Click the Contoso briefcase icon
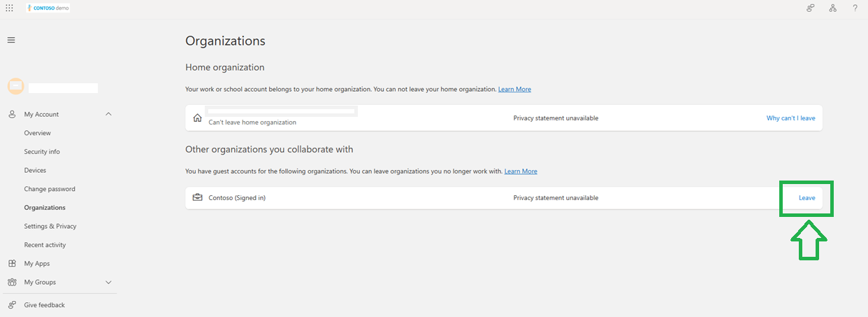 point(198,197)
